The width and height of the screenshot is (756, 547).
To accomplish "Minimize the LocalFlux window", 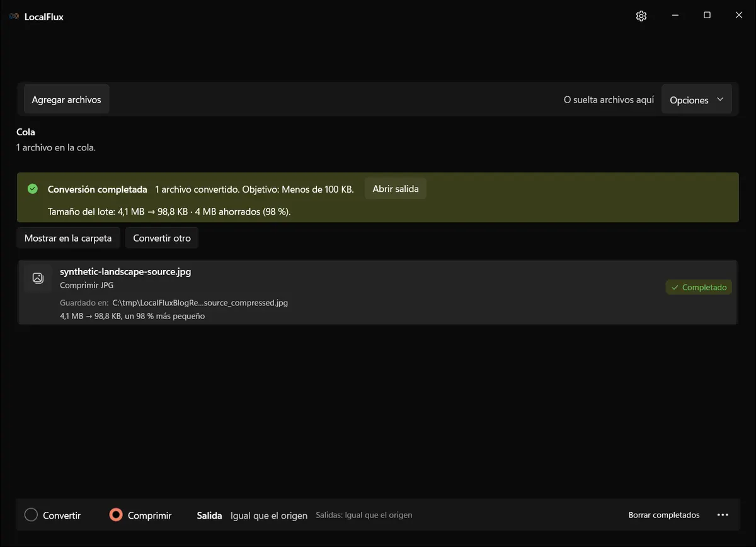I will (675, 16).
